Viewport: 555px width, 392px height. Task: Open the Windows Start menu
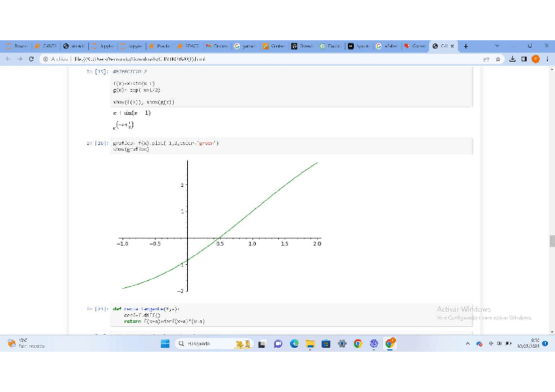click(x=165, y=344)
